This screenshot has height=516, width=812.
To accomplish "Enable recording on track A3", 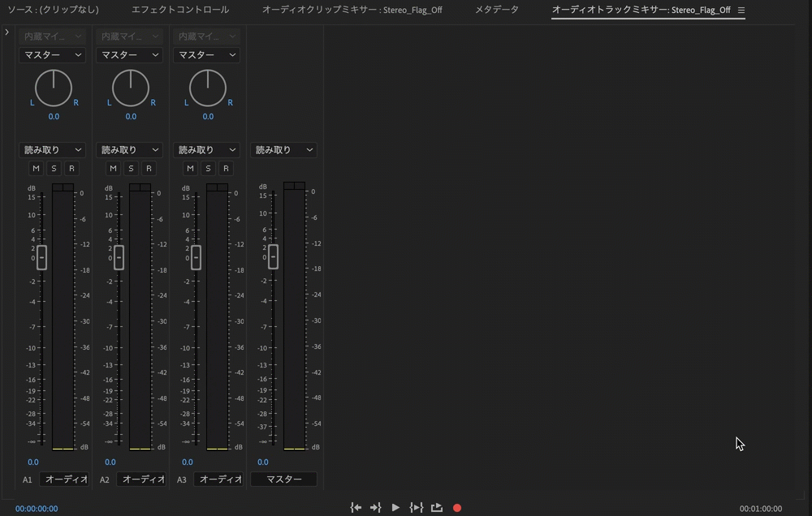I will coord(226,168).
